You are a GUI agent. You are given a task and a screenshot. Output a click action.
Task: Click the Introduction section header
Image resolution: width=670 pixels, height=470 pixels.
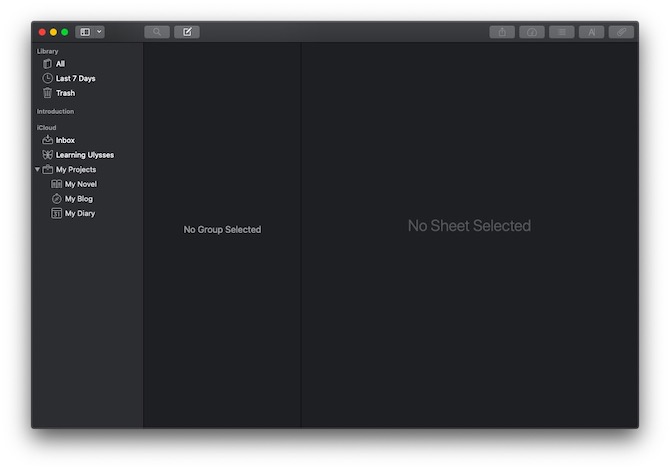tap(55, 111)
